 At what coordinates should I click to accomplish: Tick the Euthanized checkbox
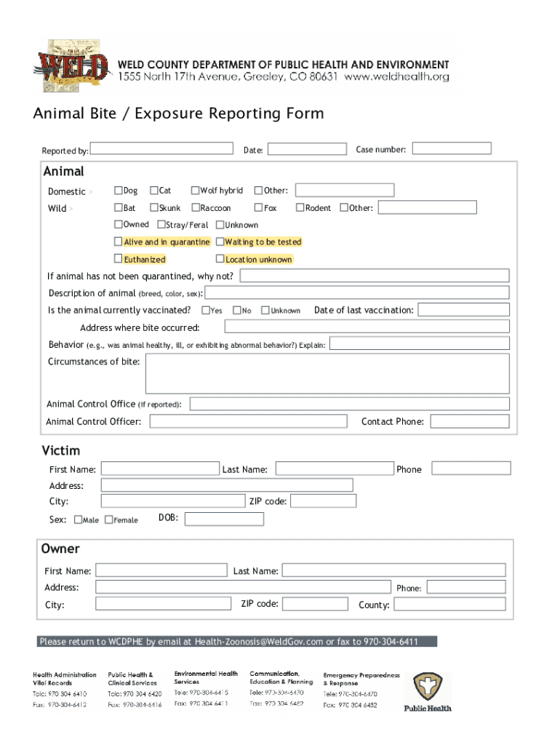[119, 258]
